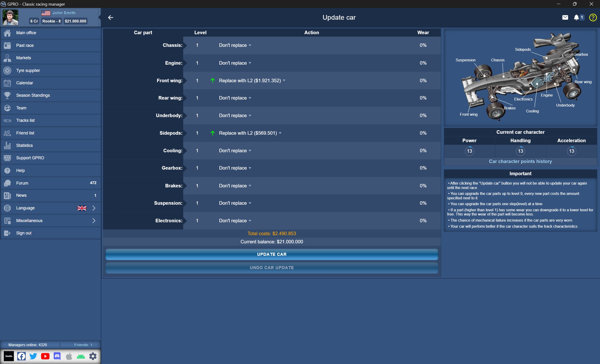Open Season Standings menu item
This screenshot has width=600, height=364.
[x=33, y=95]
